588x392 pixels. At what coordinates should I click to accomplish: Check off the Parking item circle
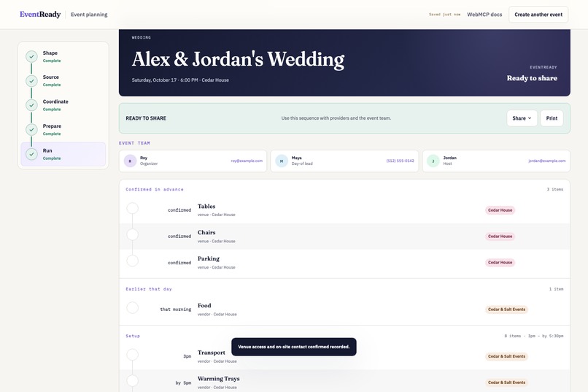coord(132,261)
